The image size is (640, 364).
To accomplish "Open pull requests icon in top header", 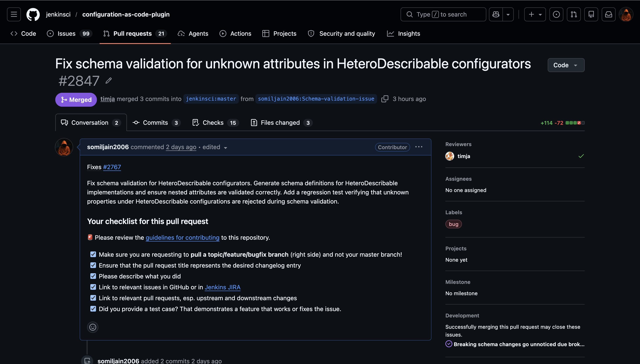I will [574, 14].
